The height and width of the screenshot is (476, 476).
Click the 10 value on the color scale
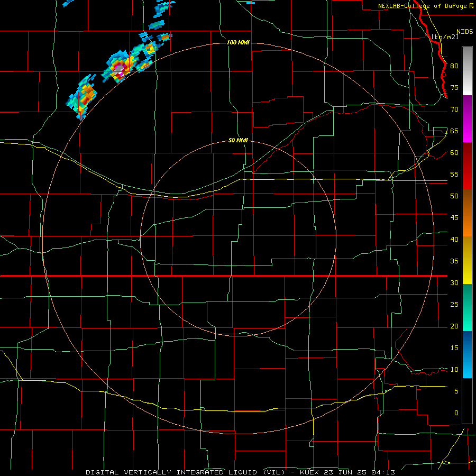pyautogui.click(x=454, y=370)
